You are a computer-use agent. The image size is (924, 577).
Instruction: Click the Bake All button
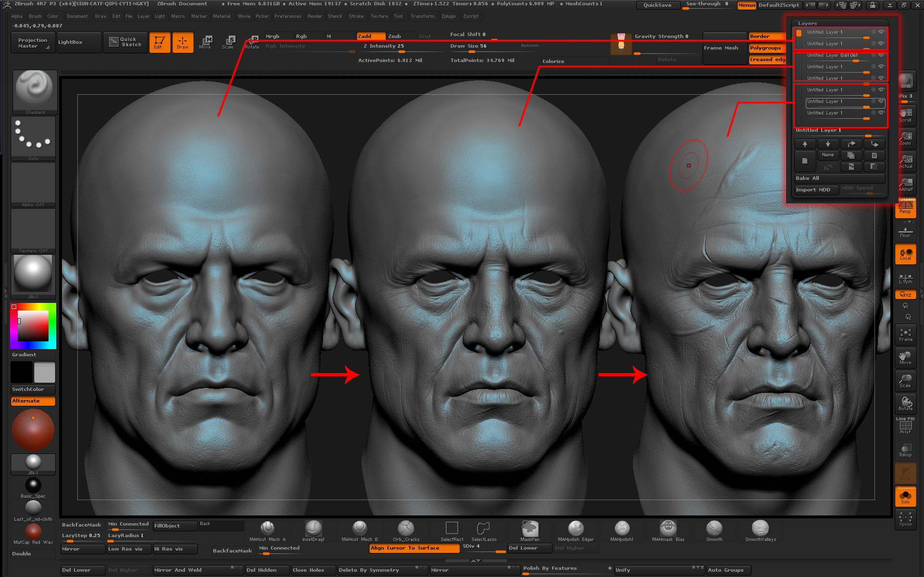pyautogui.click(x=840, y=178)
